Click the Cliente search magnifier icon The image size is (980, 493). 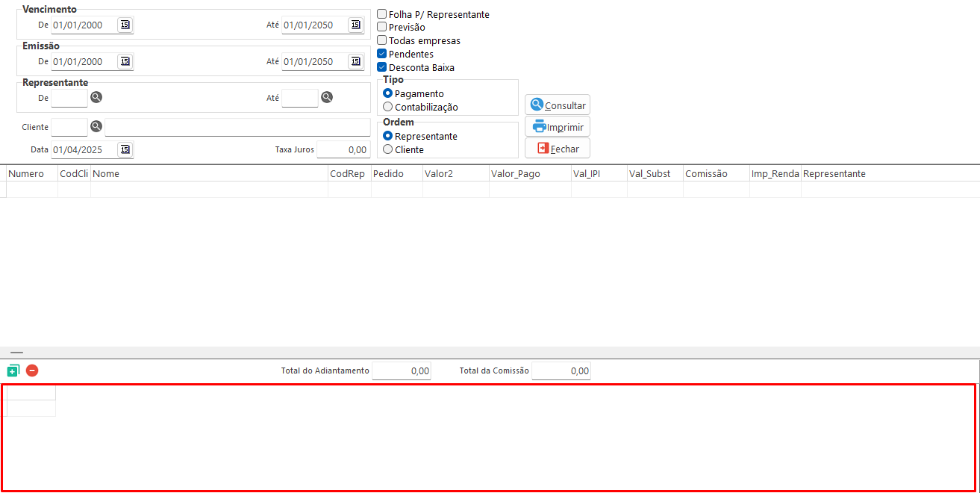point(96,127)
